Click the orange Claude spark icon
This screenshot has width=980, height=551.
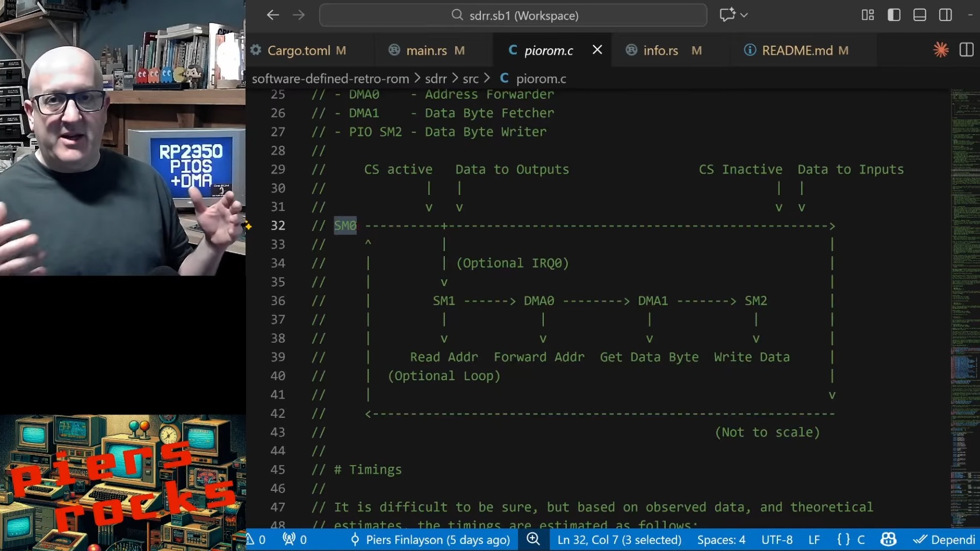(x=941, y=50)
